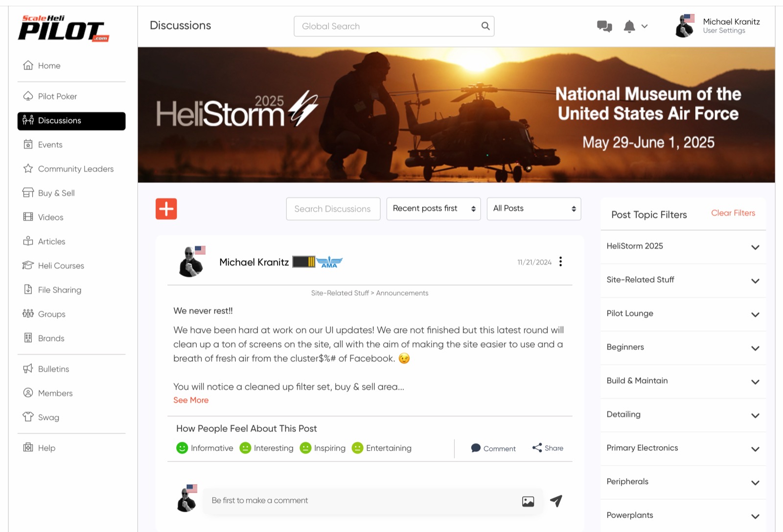Expand the Primary Electronics topic filter
Screen dimensions: 783x532
(755, 449)
